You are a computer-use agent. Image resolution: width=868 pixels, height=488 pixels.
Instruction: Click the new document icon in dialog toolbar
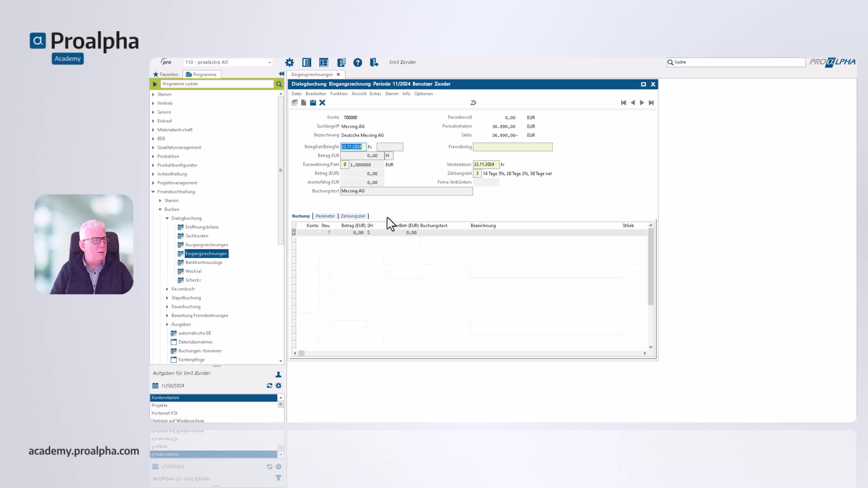coord(304,103)
